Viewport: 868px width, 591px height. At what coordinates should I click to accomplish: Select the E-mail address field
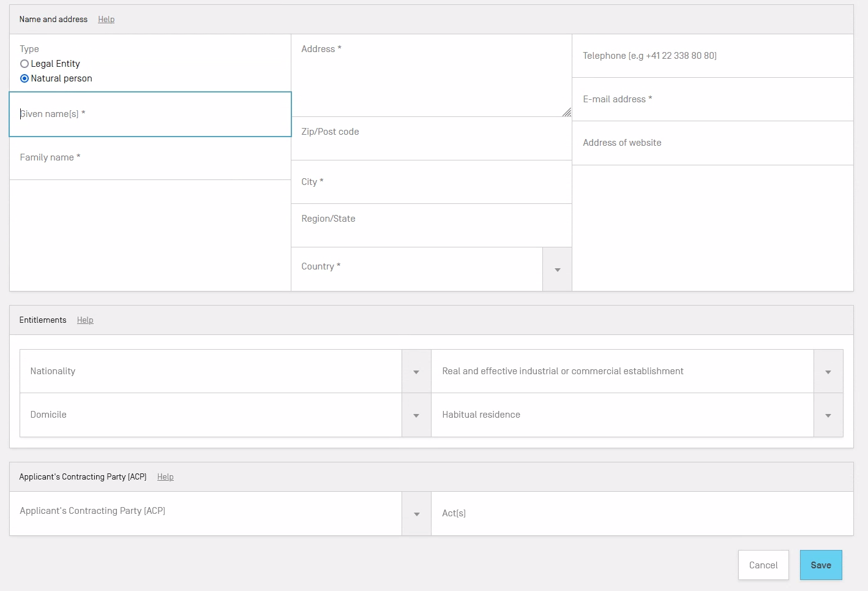coord(712,99)
